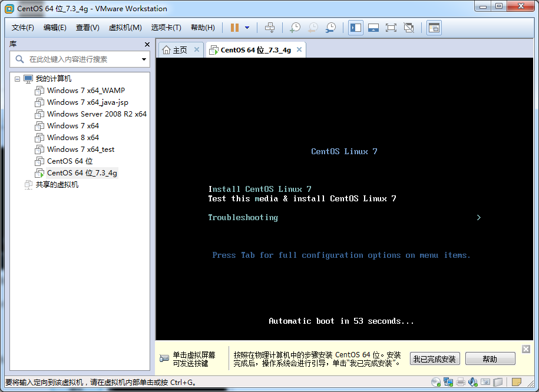Open the 选项卡(T) menu
Viewport: 539px width, 392px height.
(x=166, y=28)
